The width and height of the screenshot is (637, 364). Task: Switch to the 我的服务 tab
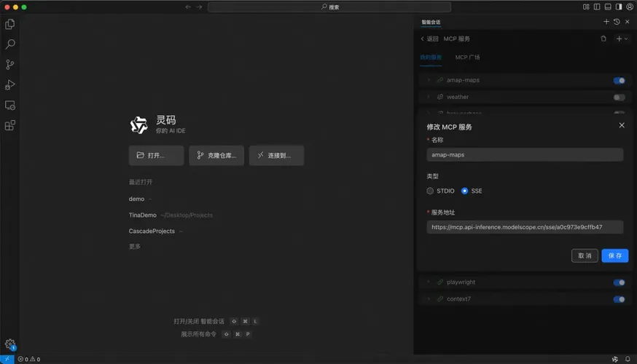pos(431,58)
